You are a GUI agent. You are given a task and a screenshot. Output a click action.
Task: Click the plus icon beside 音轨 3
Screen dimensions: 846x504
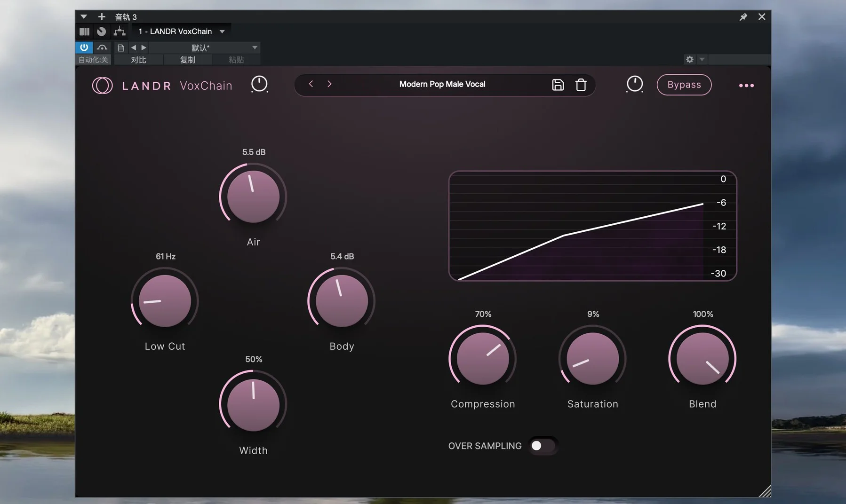pyautogui.click(x=102, y=17)
